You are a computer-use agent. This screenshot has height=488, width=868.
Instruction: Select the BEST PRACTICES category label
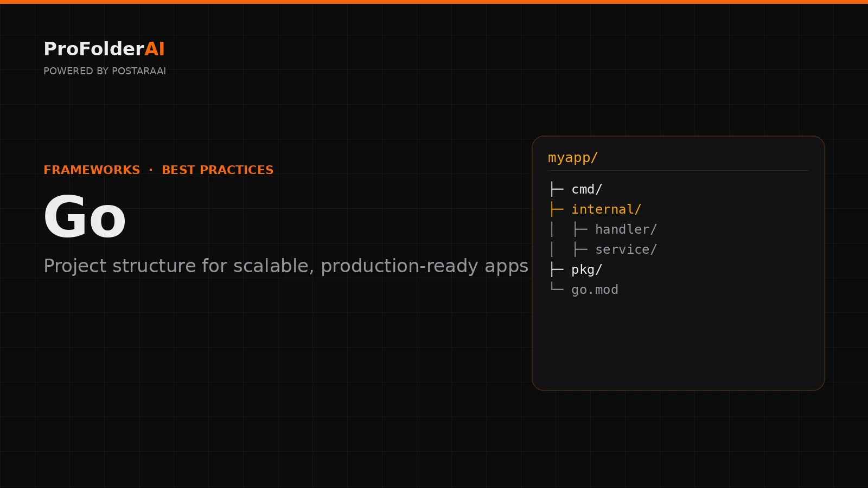tap(218, 170)
